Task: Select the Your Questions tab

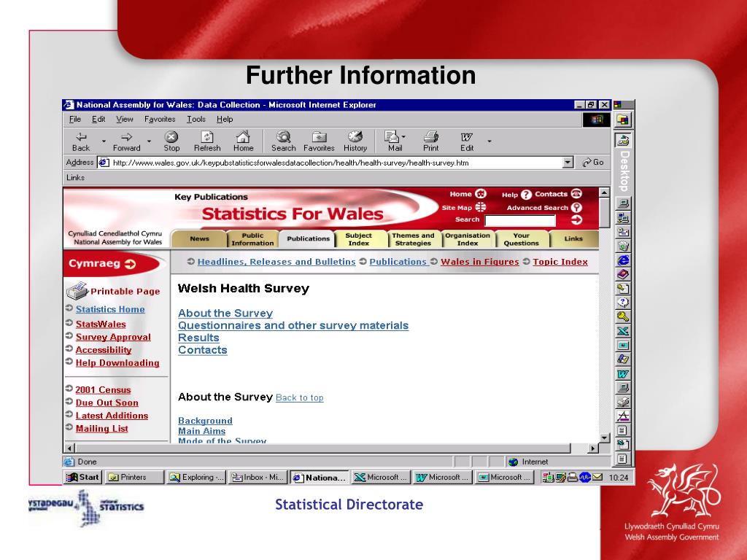Action: tap(521, 239)
